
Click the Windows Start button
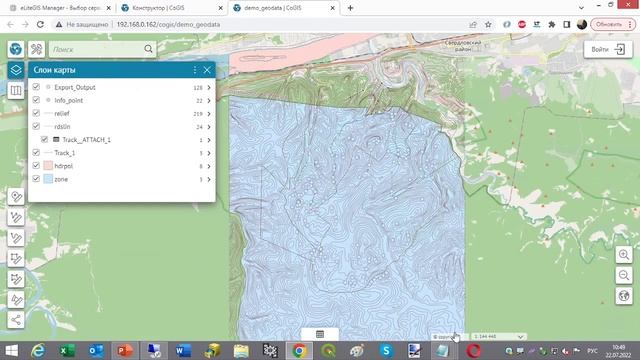tap(11, 351)
